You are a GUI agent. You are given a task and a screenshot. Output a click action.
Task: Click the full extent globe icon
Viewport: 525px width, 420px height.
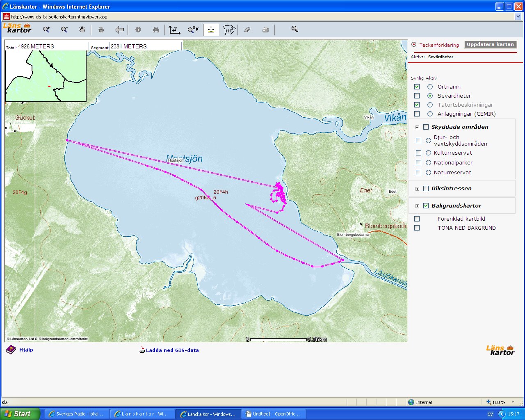[101, 30]
